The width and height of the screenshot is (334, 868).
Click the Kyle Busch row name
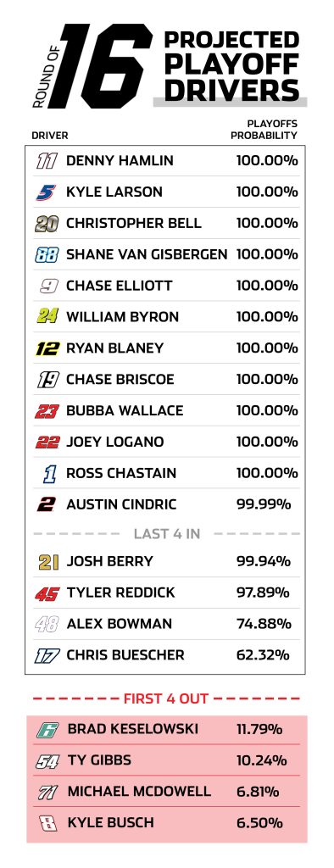point(110,822)
